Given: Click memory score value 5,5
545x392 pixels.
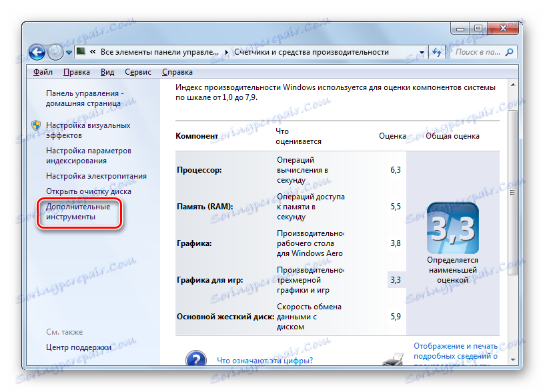Looking at the screenshot, I should tap(395, 207).
